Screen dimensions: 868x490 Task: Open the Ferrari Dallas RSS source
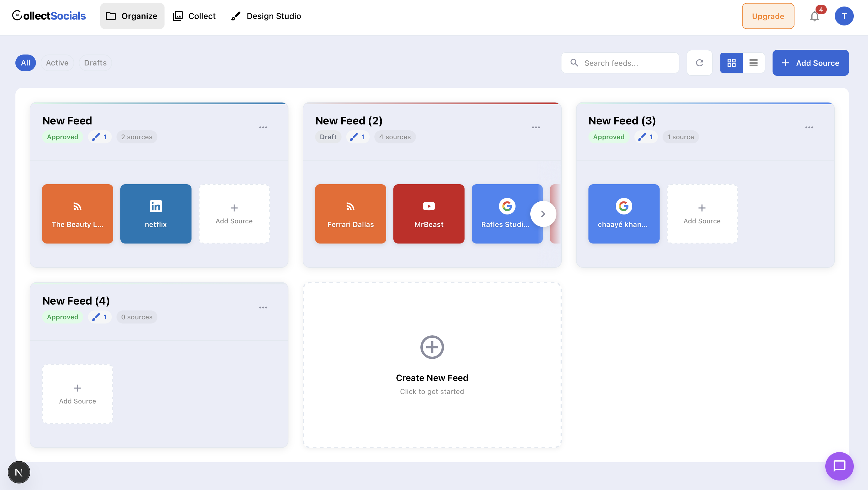(350, 214)
